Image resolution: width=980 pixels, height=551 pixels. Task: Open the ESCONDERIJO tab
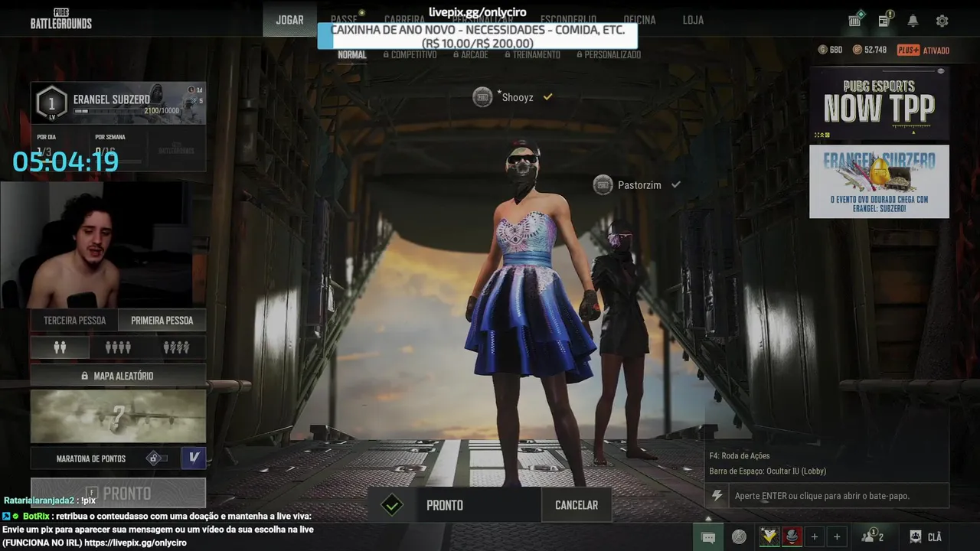568,20
